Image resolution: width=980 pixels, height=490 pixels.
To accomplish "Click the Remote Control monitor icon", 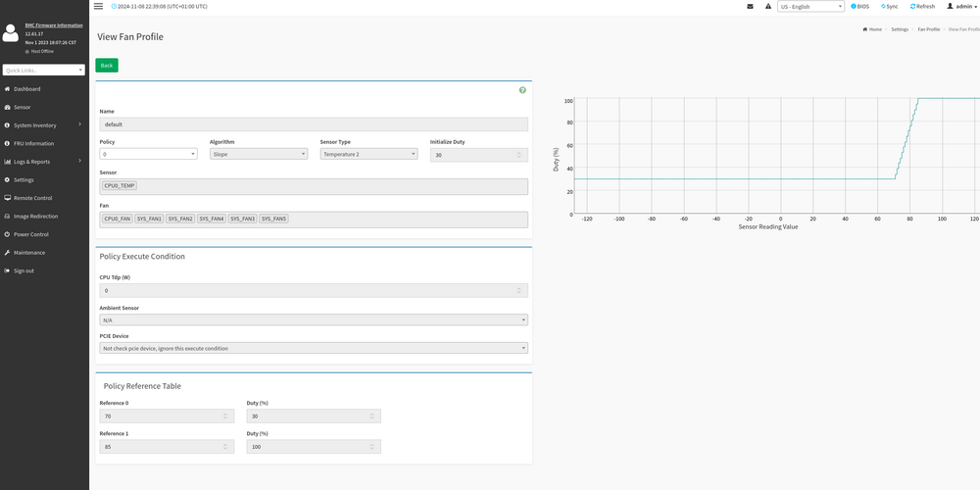I will [x=8, y=198].
